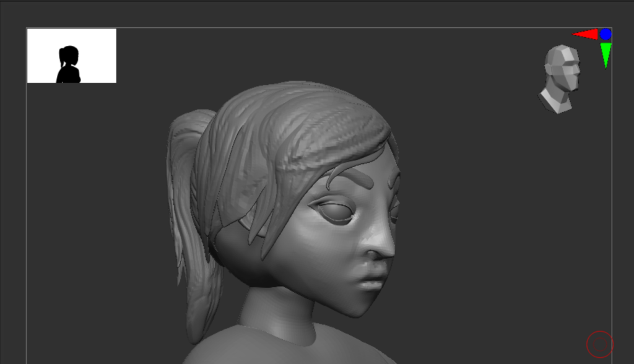Click the blue Z-axis dot

[x=606, y=34]
